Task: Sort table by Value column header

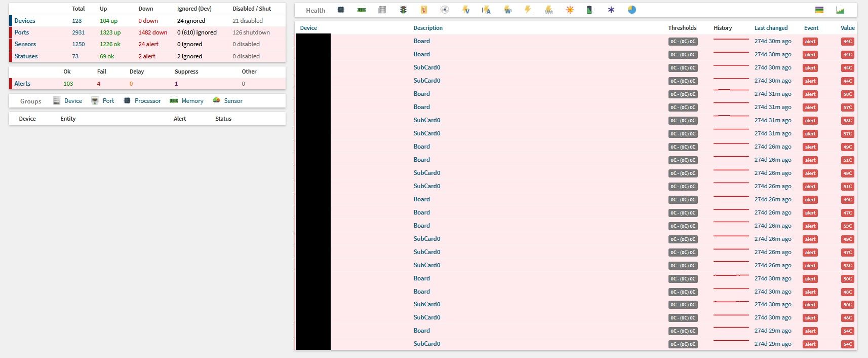Action: [848, 28]
